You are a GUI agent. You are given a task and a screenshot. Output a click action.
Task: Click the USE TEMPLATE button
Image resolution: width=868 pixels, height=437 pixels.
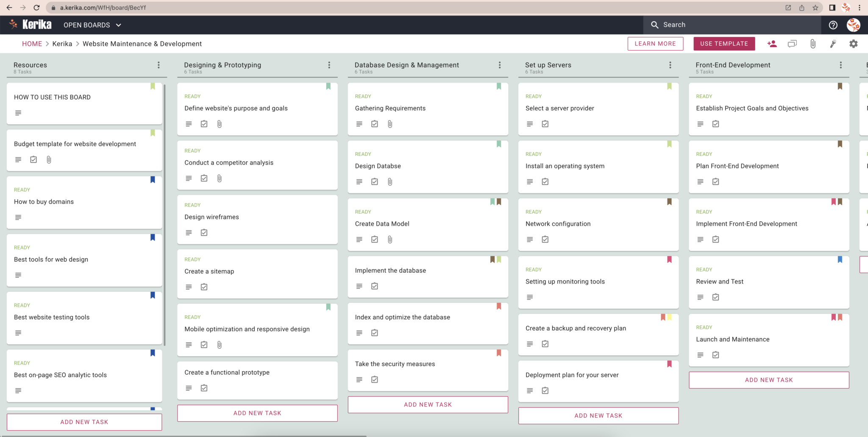(724, 44)
